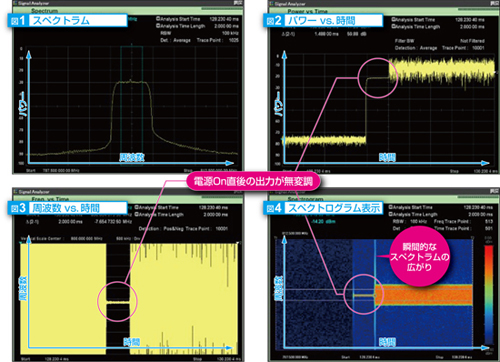Click the Signal Analyzer icon in the Freq vs Time window
Screen dimensions: 500x362
[15, 192]
